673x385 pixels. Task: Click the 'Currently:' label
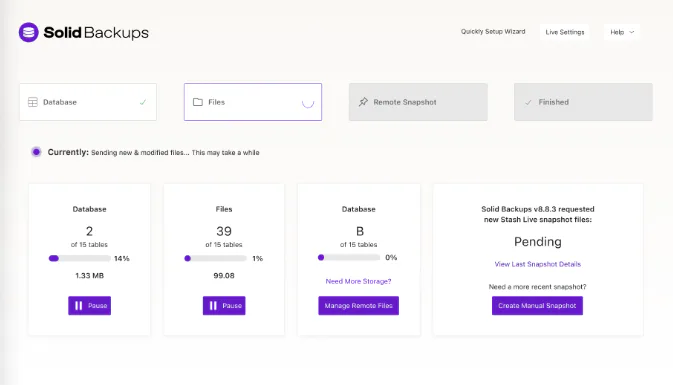[68, 152]
